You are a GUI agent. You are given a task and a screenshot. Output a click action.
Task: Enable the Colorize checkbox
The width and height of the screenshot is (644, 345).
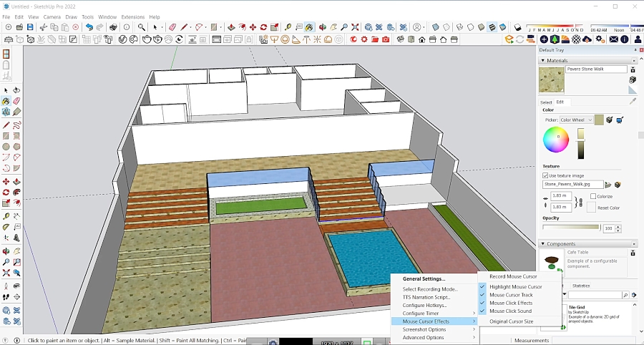[593, 196]
